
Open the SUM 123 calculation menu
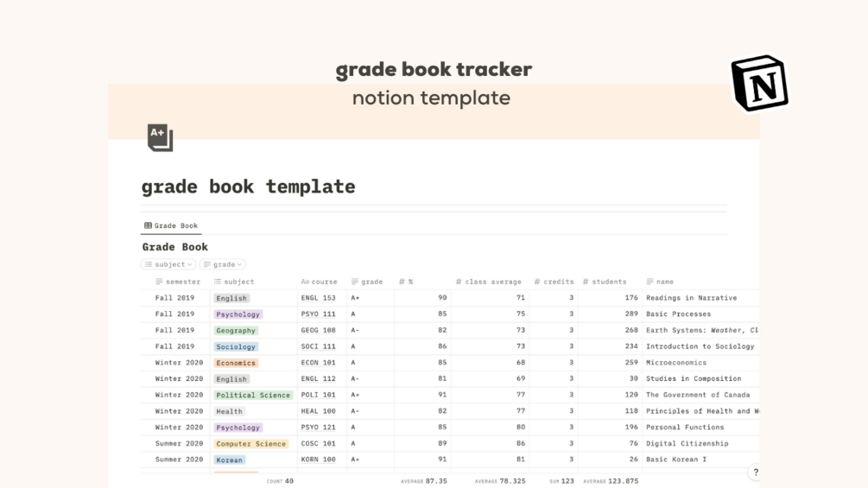click(561, 481)
